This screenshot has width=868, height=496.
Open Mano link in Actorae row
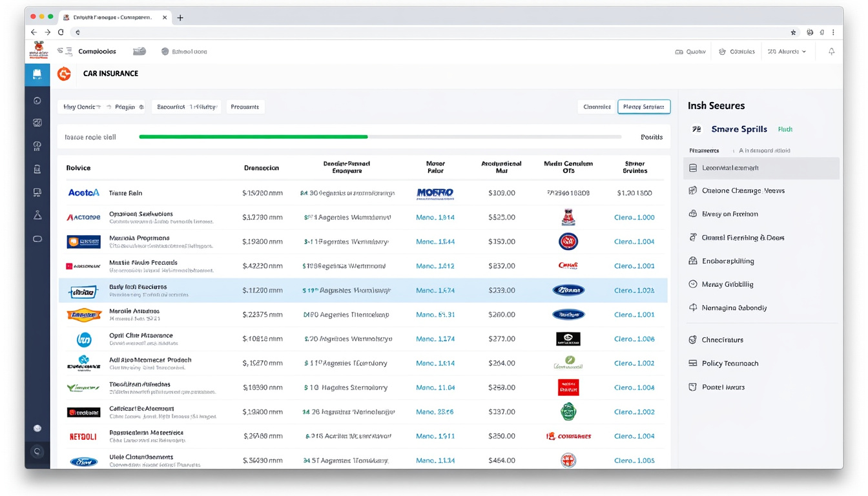(x=435, y=218)
